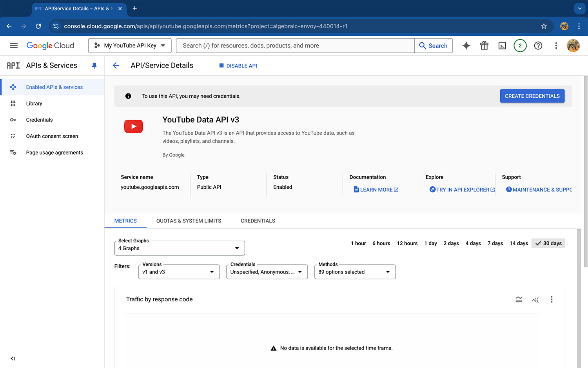Click the browser forward arrow
The width and height of the screenshot is (588, 368).
coord(24,26)
